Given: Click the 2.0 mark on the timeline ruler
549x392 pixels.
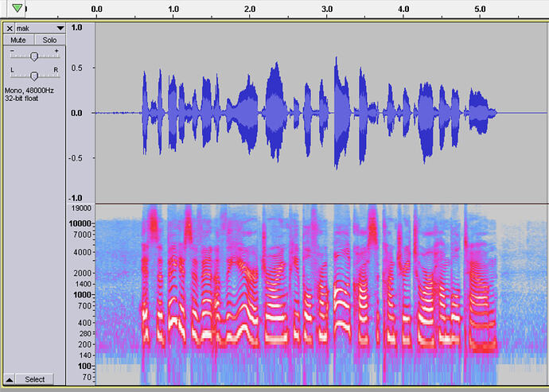Looking at the screenshot, I should pyautogui.click(x=250, y=9).
